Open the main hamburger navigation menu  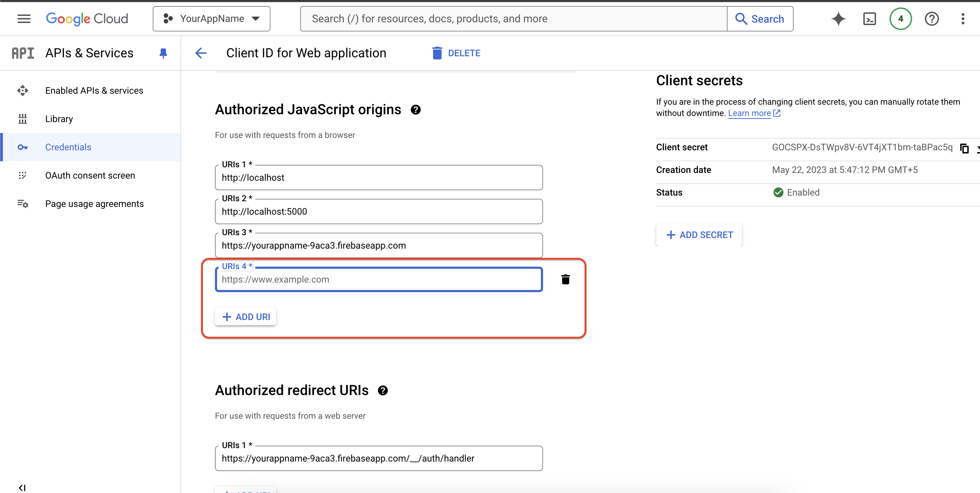(24, 19)
